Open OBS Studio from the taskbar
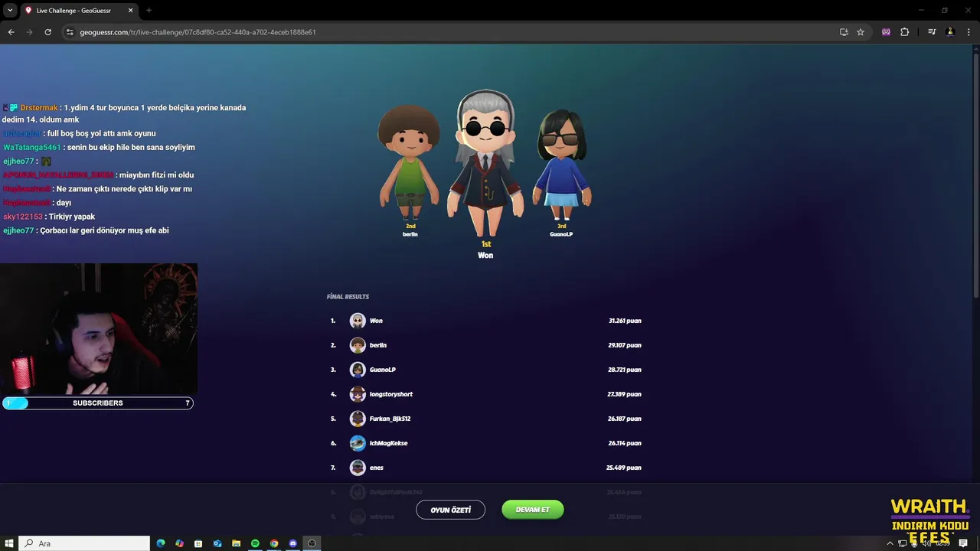The image size is (980, 551). 312,543
